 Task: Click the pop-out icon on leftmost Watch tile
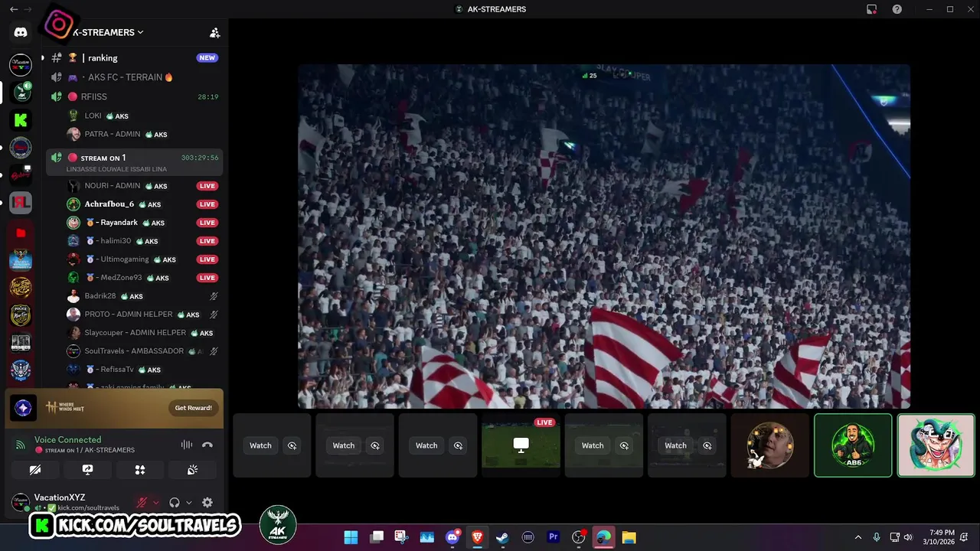pos(292,445)
